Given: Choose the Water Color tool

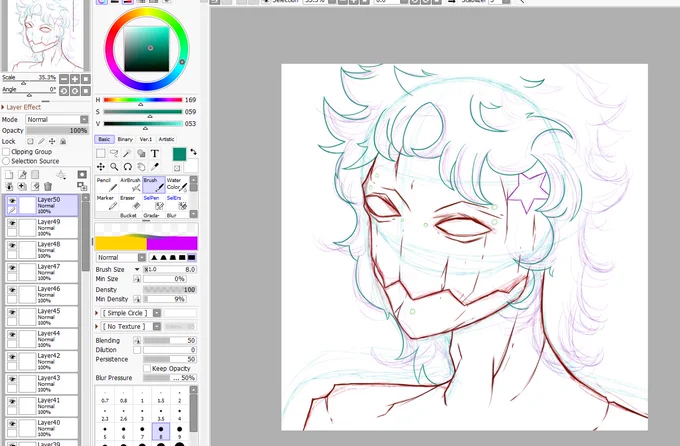Looking at the screenshot, I should (177, 184).
